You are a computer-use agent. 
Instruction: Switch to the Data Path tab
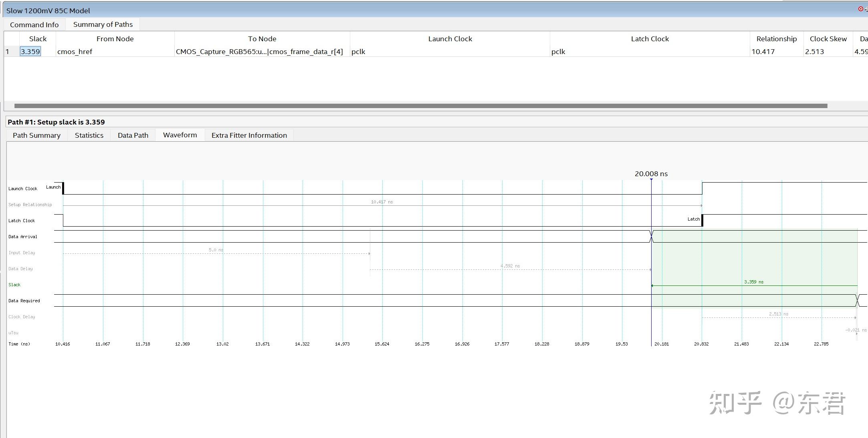133,135
